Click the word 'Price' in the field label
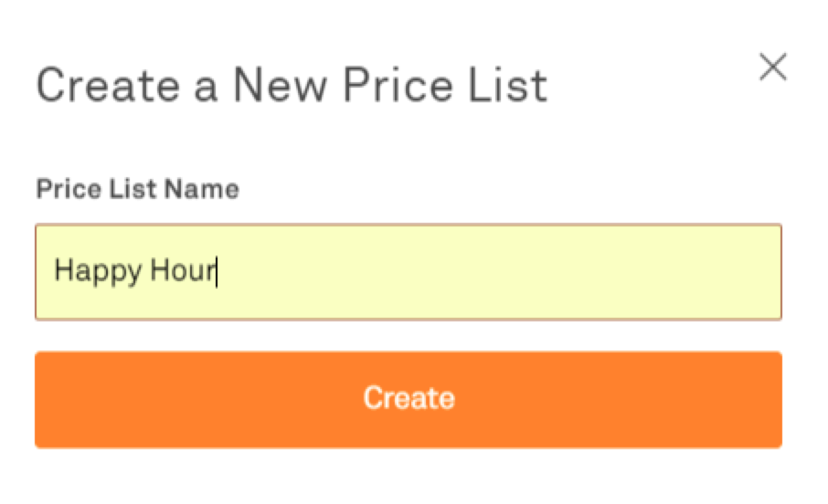The image size is (828, 504). 68,190
